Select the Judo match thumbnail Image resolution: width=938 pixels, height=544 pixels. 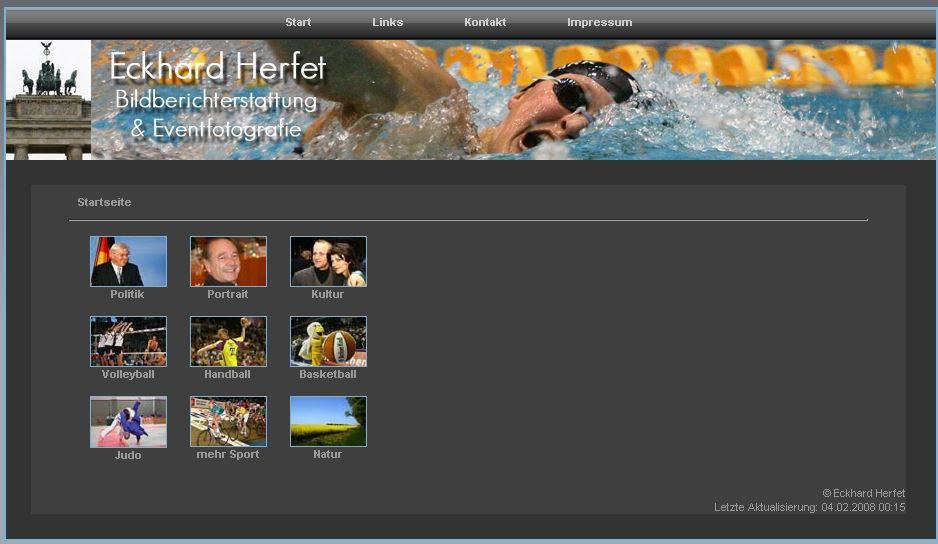coord(128,422)
